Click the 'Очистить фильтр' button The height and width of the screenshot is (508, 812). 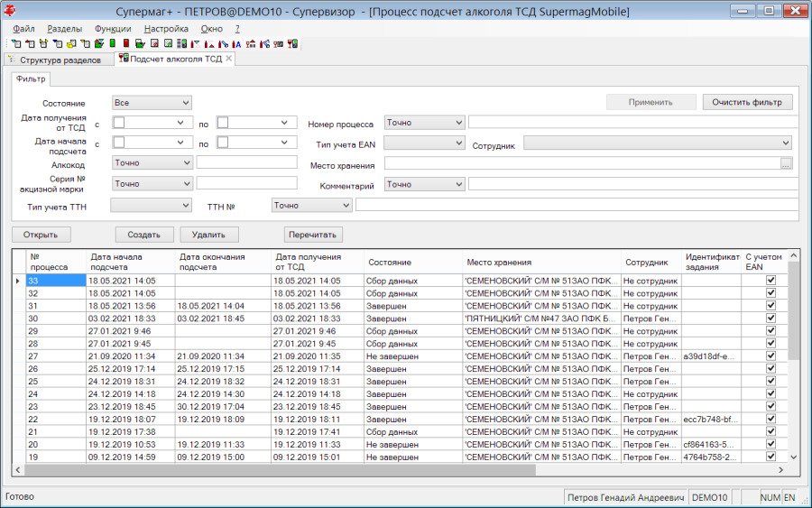747,102
